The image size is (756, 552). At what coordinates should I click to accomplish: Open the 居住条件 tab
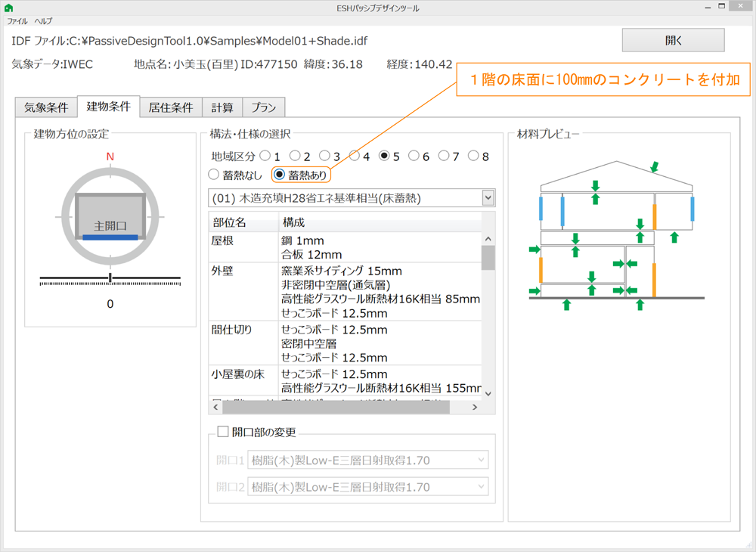171,107
